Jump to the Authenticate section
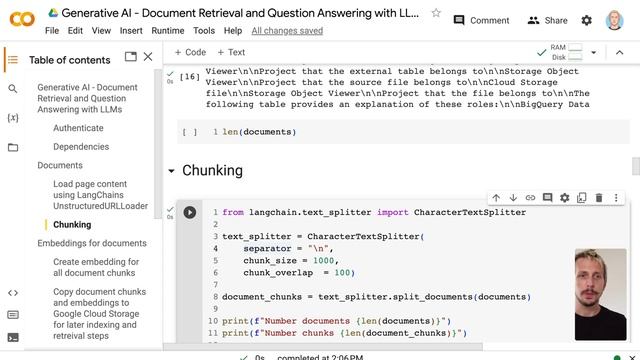The width and height of the screenshot is (640, 360). click(78, 128)
